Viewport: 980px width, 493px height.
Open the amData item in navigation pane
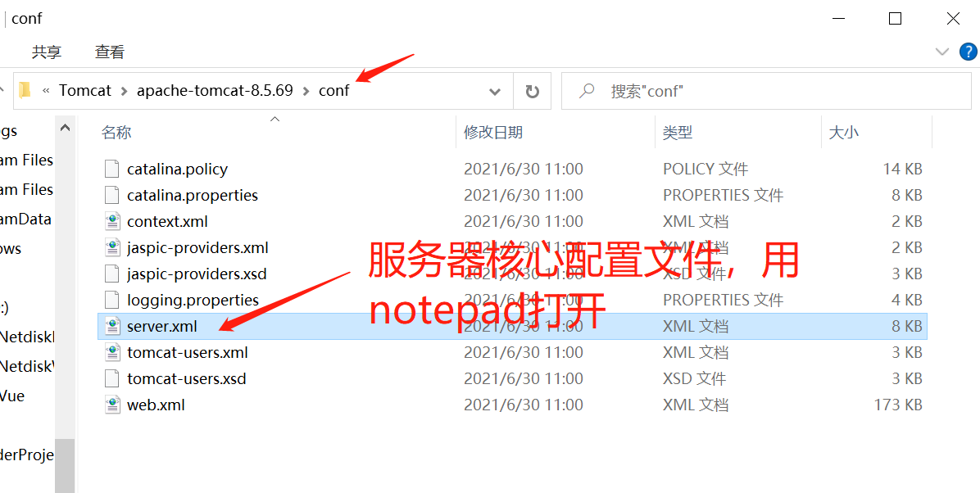[25, 219]
